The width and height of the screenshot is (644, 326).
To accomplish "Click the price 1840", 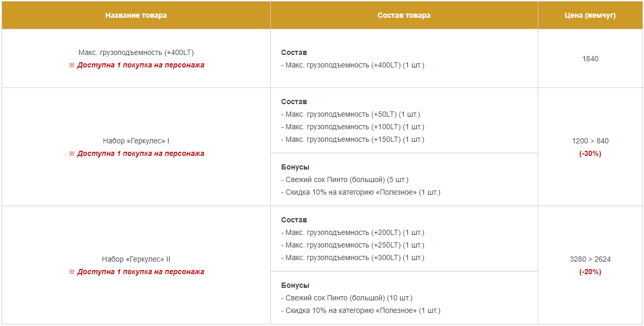I will tap(590, 59).
